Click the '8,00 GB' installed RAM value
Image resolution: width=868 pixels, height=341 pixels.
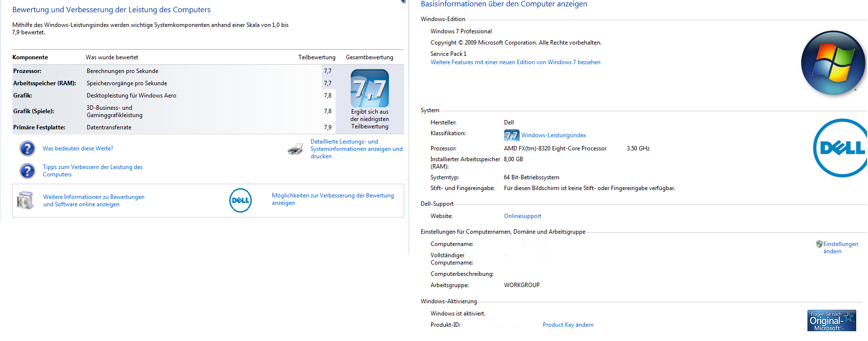[x=513, y=159]
